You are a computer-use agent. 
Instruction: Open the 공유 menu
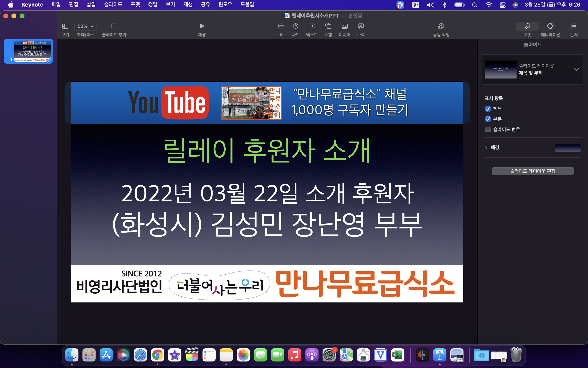coord(205,5)
